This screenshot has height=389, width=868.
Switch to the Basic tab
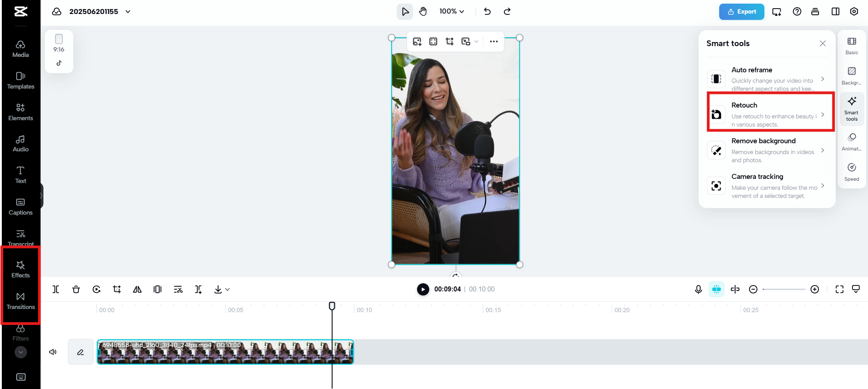tap(852, 47)
